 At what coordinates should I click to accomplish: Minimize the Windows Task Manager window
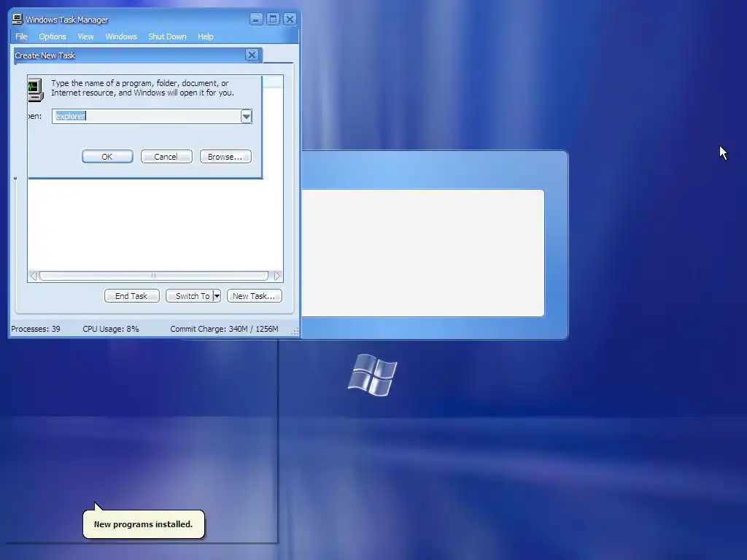tap(256, 19)
